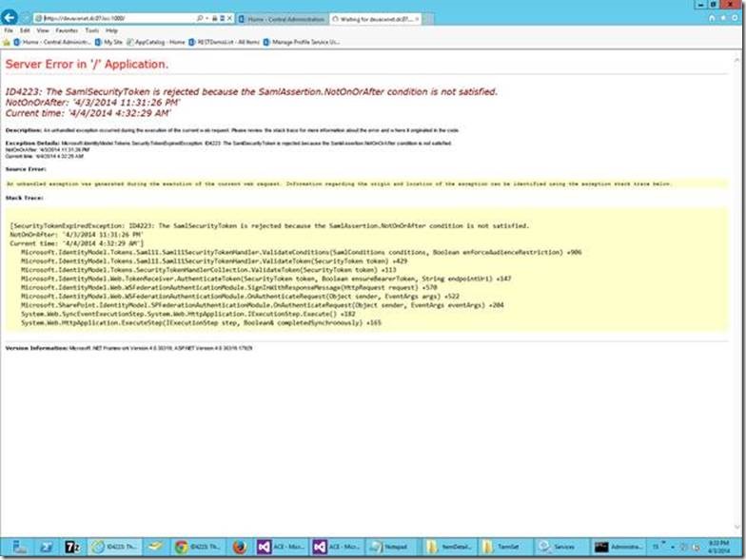Image resolution: width=746 pixels, height=560 pixels.
Task: Open Manage Profile Service favorite link
Action: click(x=301, y=42)
